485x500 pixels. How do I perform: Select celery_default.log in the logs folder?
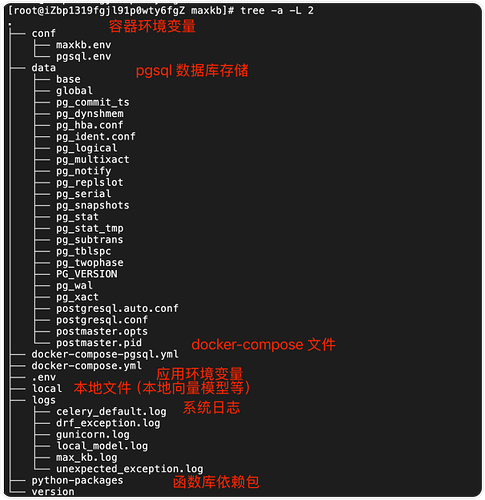tap(111, 412)
